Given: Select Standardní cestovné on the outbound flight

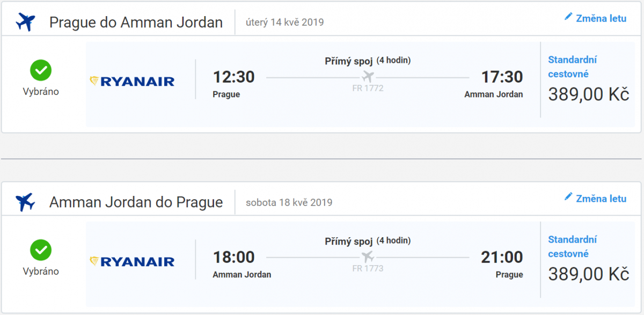Looking at the screenshot, I should (x=572, y=67).
